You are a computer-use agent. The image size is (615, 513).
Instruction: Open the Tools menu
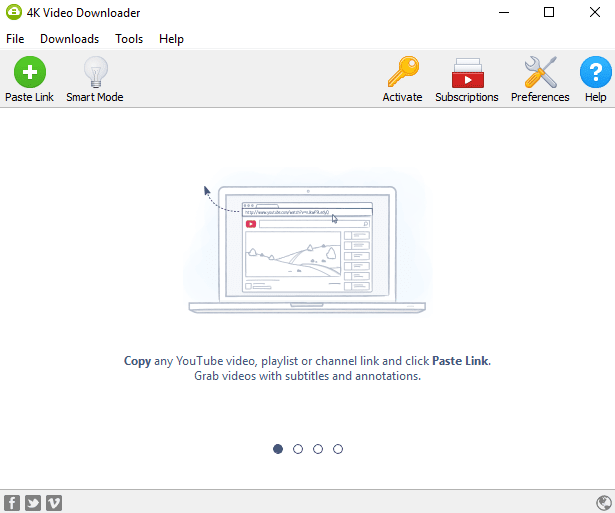[129, 39]
